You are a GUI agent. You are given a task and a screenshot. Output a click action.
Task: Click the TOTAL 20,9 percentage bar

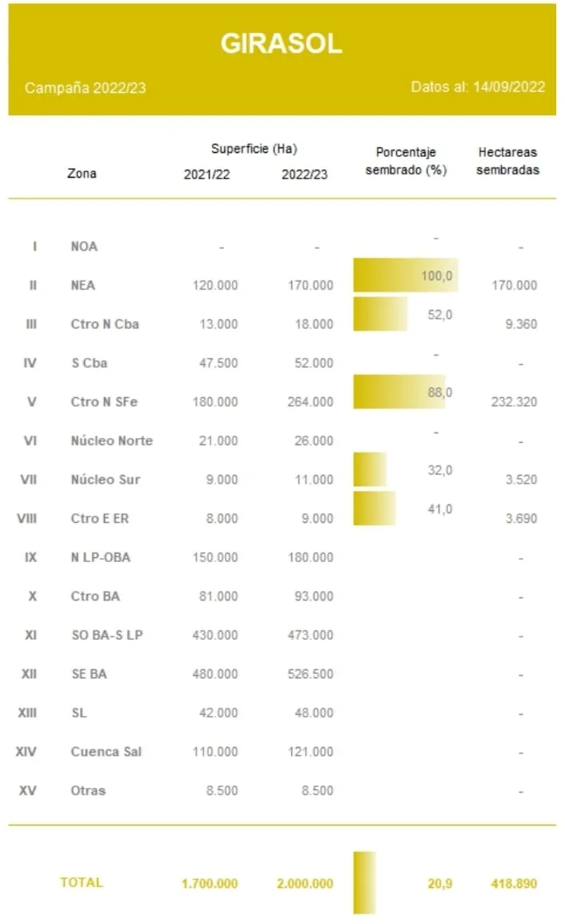tap(365, 882)
